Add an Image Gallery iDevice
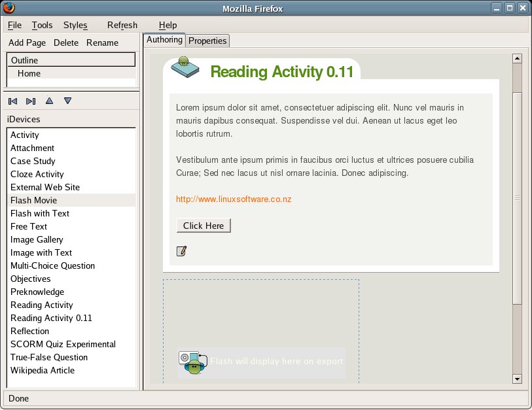Image resolution: width=532 pixels, height=410 pixels. 71,239
